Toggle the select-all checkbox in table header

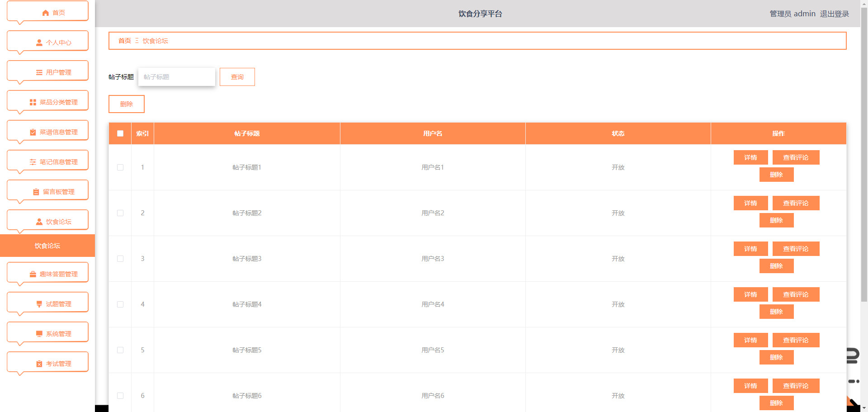[120, 133]
